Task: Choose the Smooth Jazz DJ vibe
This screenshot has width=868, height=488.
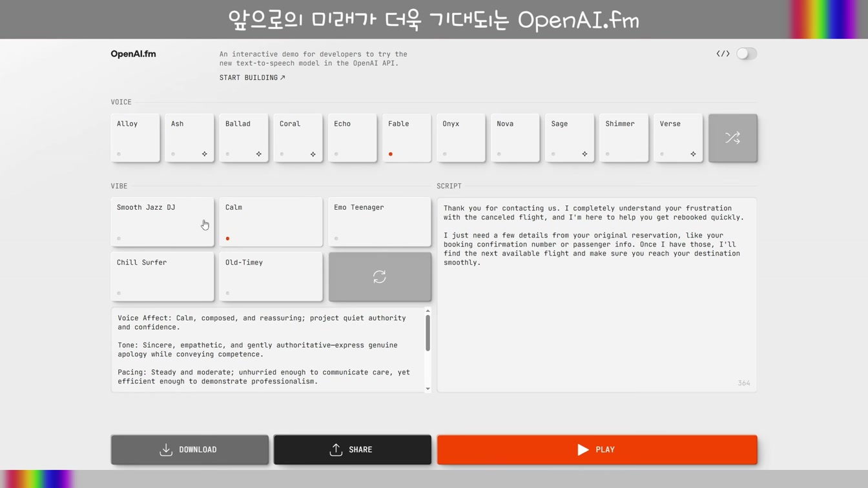Action: point(162,222)
